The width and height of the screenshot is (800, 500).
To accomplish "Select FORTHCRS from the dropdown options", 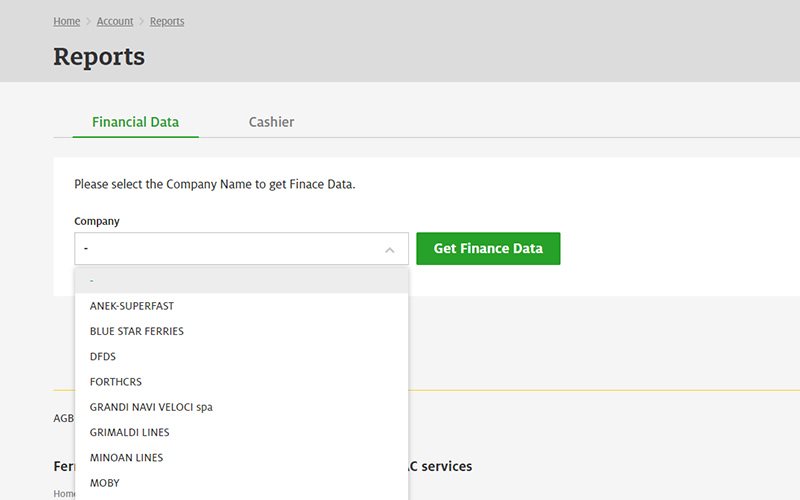I will [x=116, y=382].
